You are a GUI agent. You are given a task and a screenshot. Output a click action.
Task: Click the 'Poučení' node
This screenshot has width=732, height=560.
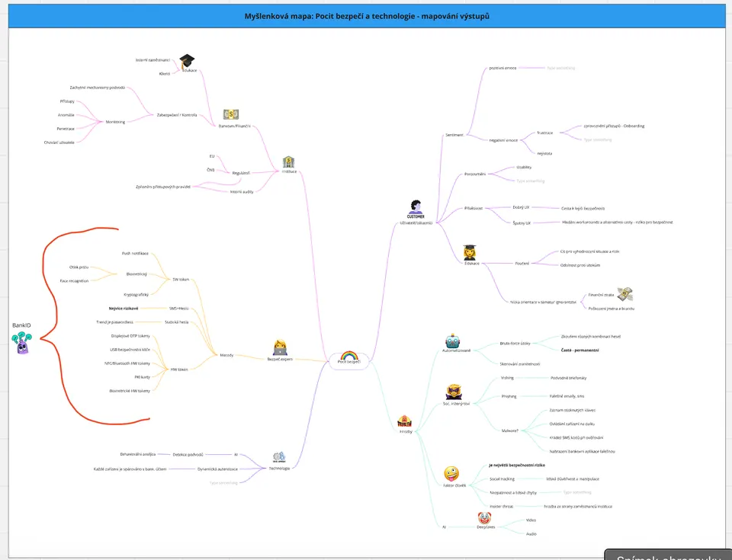[522, 264]
